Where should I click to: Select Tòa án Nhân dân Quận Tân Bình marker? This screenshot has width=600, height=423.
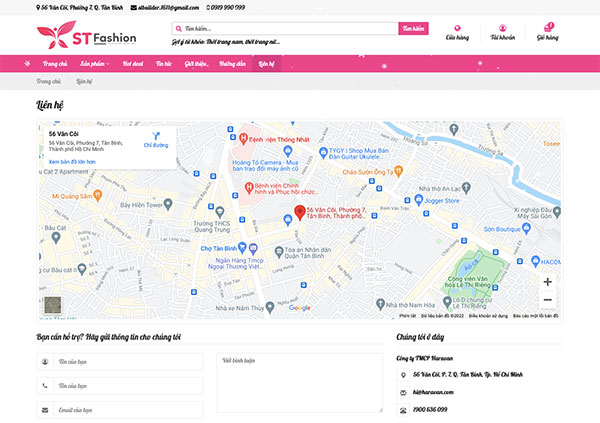279,252
